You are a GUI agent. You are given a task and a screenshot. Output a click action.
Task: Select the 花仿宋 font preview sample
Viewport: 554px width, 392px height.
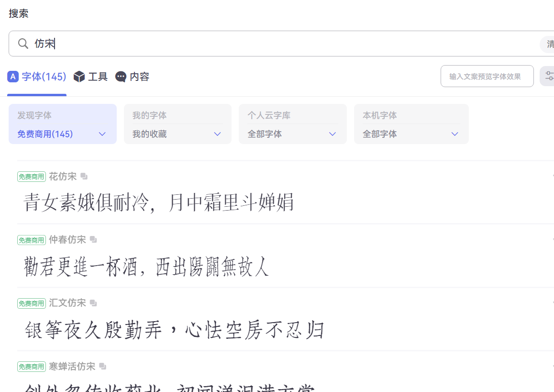[x=159, y=202]
